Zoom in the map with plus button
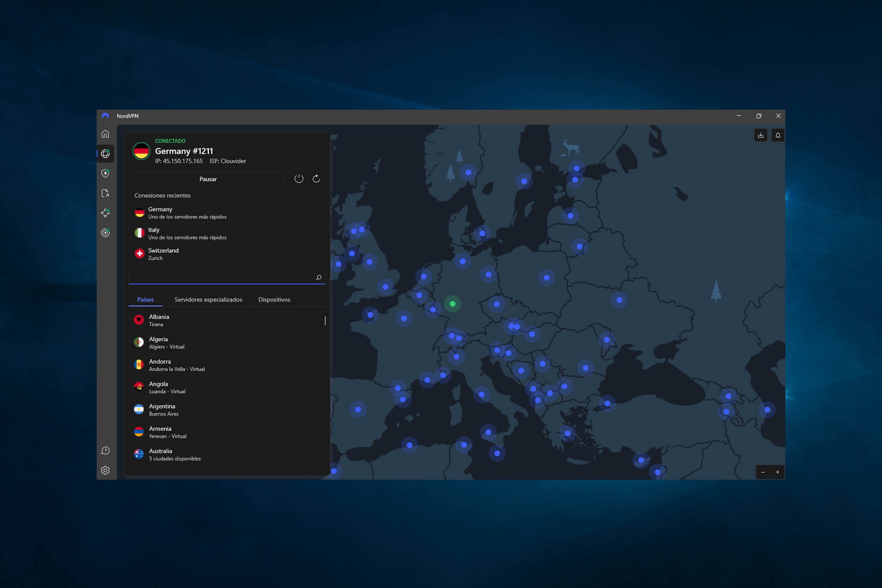This screenshot has height=588, width=882. coord(777,472)
